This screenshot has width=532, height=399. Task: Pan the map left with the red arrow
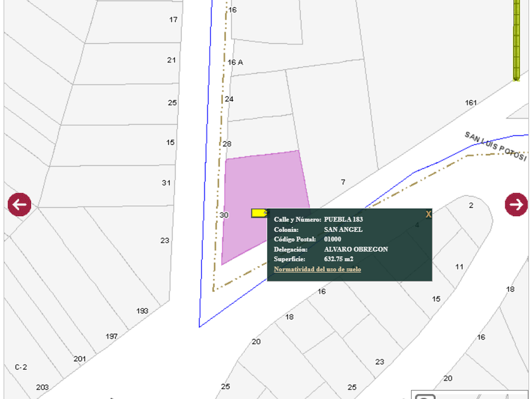pos(20,204)
